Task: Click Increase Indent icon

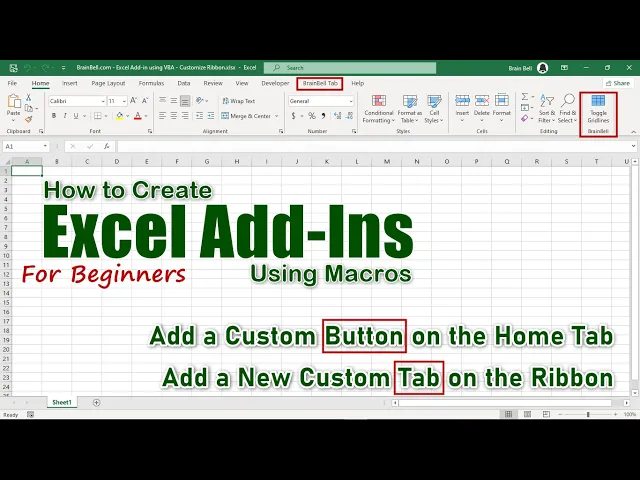Action: [211, 116]
